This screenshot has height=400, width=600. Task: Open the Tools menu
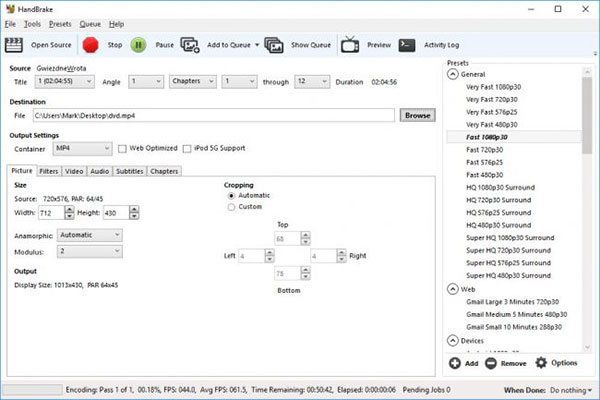32,24
